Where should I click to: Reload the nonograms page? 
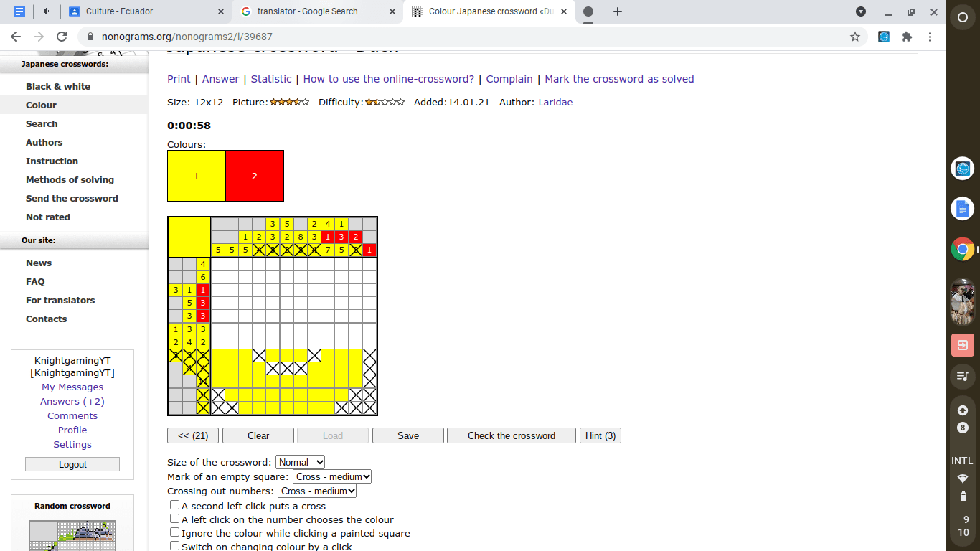[x=62, y=37]
